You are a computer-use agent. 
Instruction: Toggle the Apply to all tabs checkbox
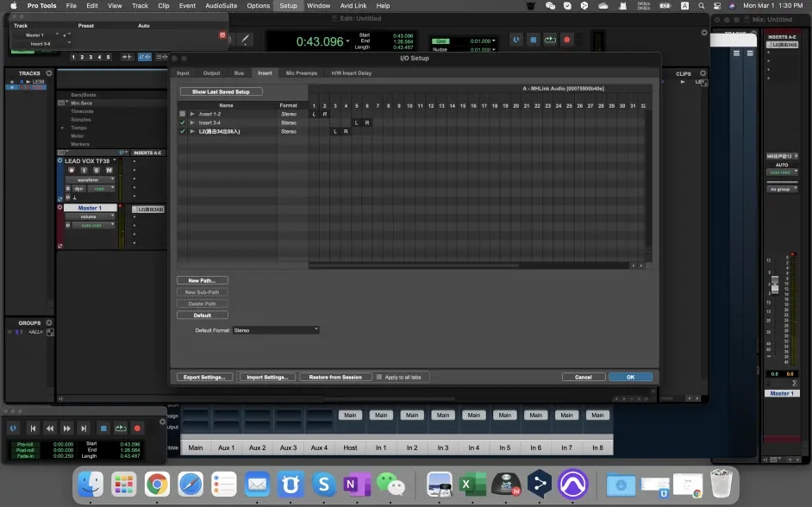click(x=379, y=377)
